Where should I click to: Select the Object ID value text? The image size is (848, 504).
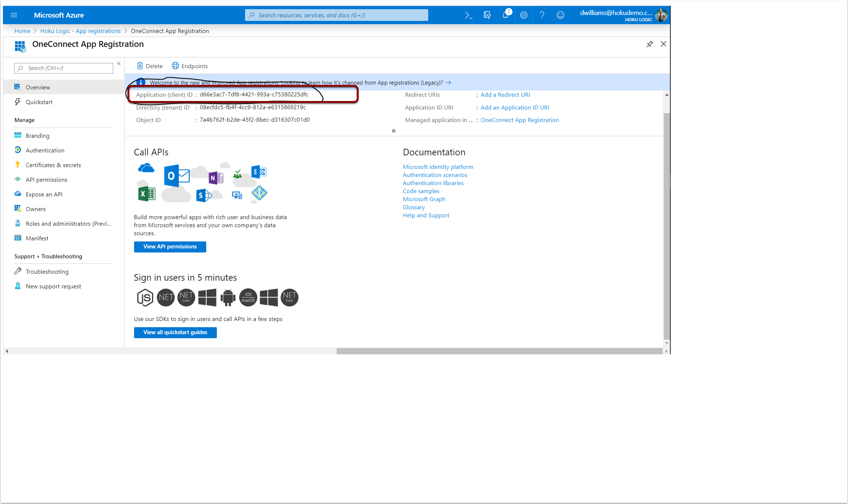(255, 120)
